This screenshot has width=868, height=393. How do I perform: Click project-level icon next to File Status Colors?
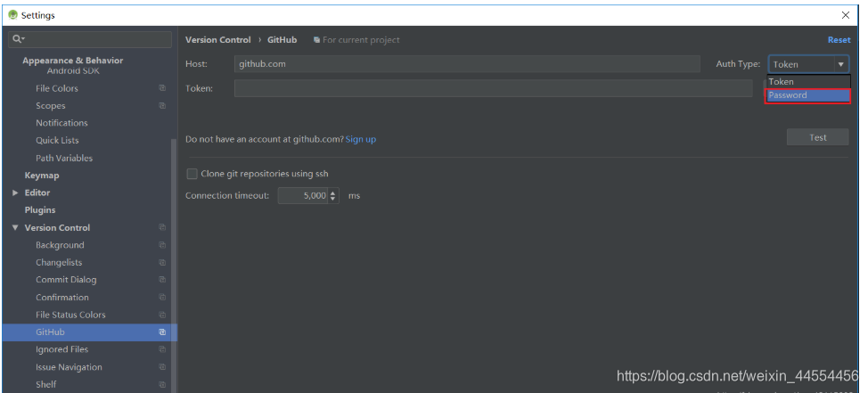[162, 315]
